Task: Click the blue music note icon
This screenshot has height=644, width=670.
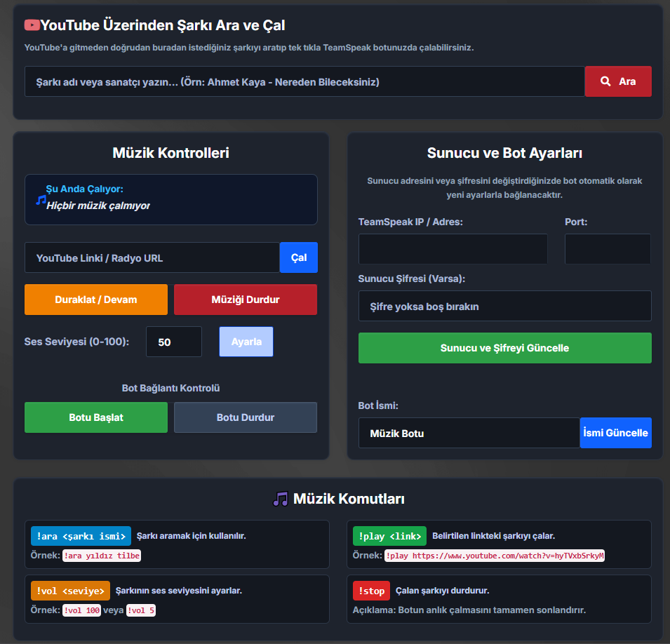Action: point(41,199)
